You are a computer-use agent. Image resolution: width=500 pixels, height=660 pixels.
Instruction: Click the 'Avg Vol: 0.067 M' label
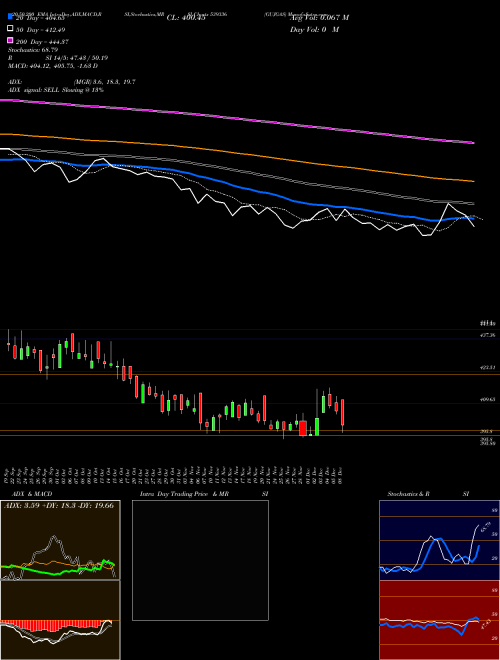click(x=319, y=18)
